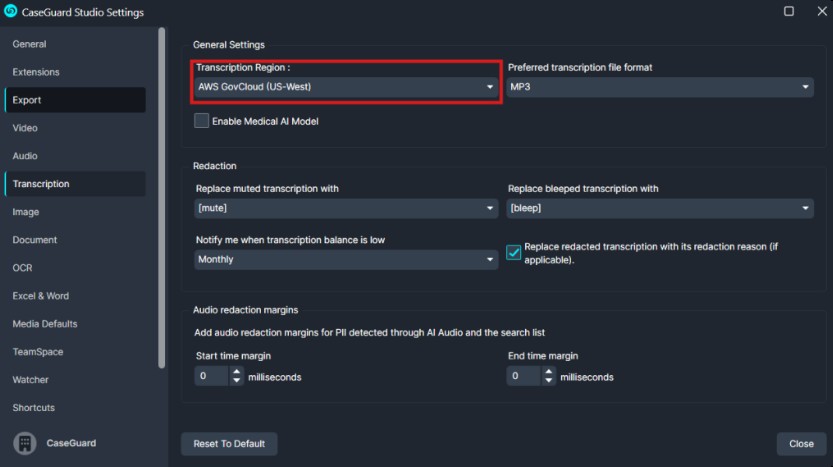
Task: Increase End time margin with up arrow
Action: coord(548,371)
